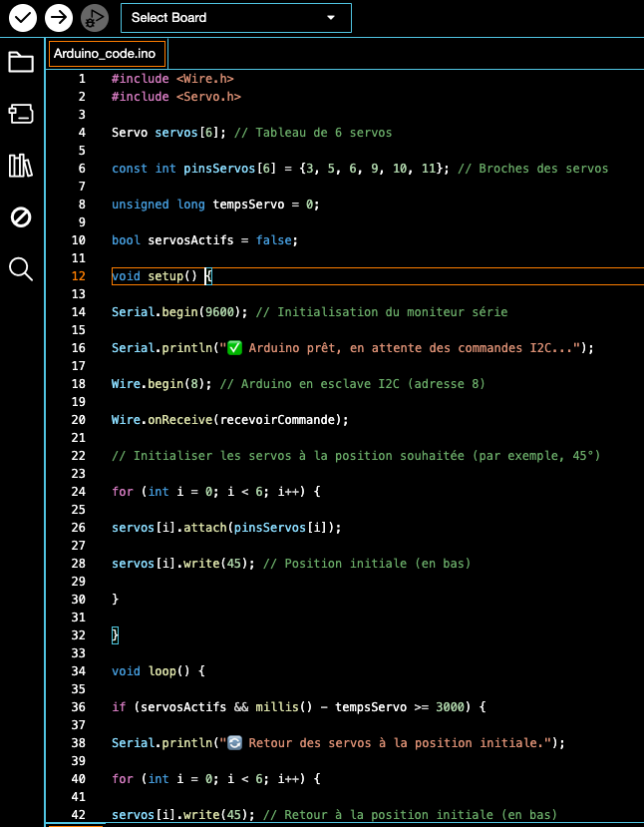Open the Library Manager panel
Screen dimensions: 644x827
point(20,166)
